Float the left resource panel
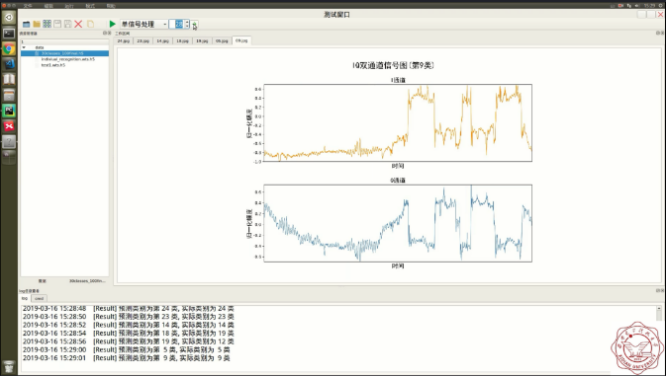 (105, 33)
